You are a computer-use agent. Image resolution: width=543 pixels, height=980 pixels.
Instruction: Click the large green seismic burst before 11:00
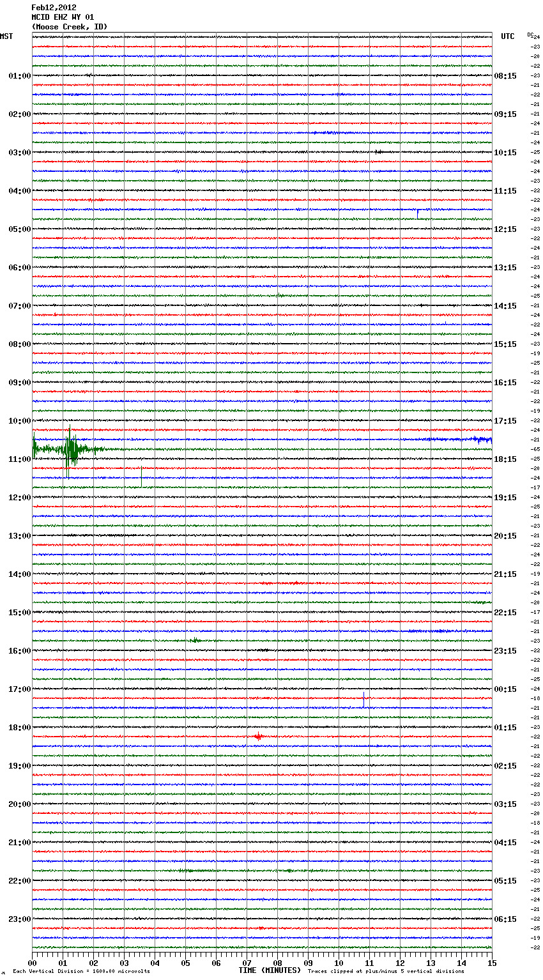(x=70, y=450)
